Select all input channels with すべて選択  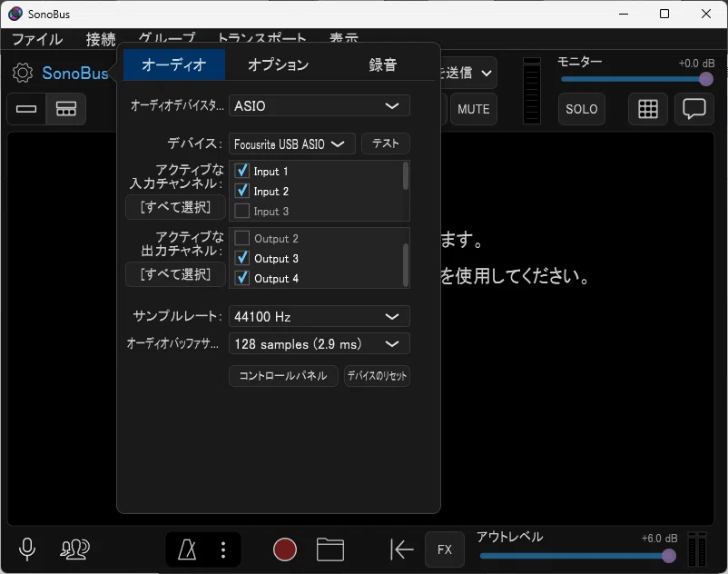(175, 207)
